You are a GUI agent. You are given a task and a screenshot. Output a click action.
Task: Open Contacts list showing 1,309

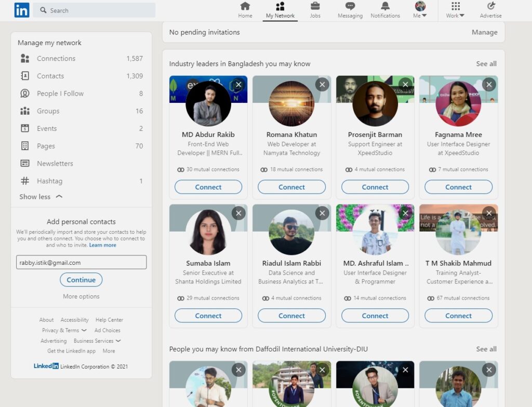tap(82, 76)
